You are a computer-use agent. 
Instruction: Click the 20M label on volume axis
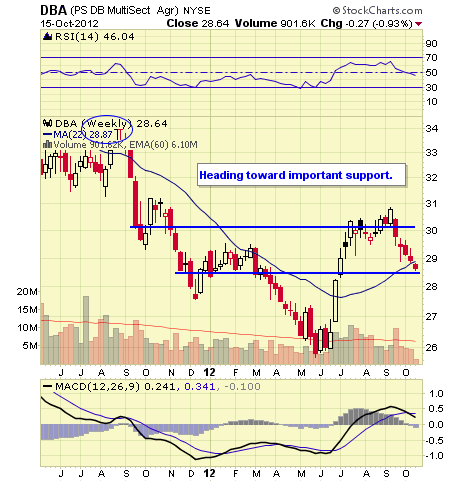tap(27, 292)
